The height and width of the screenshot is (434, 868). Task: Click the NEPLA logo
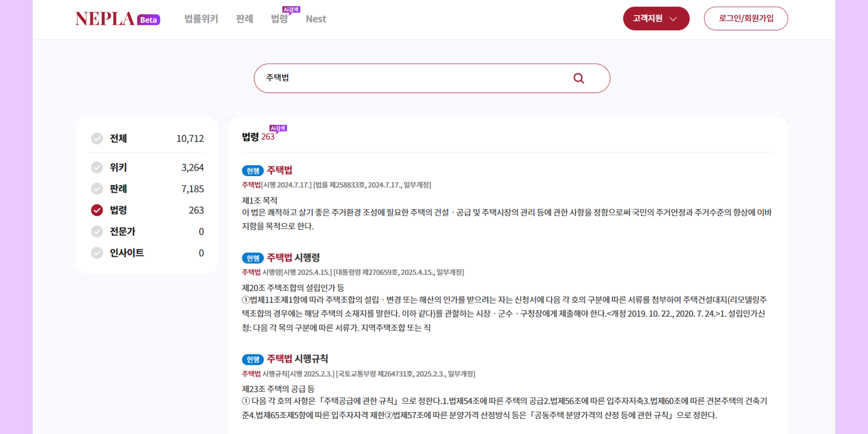point(105,19)
